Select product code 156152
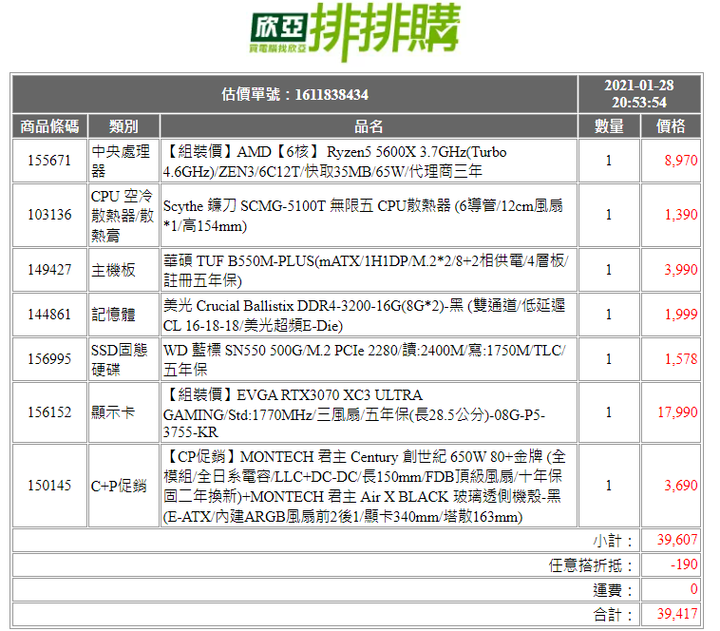Viewport: 720px width, 631px height. point(50,412)
